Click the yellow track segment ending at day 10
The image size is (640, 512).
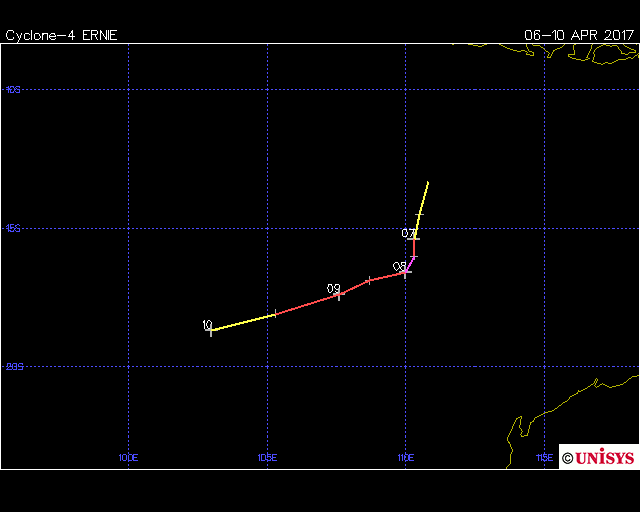243,322
